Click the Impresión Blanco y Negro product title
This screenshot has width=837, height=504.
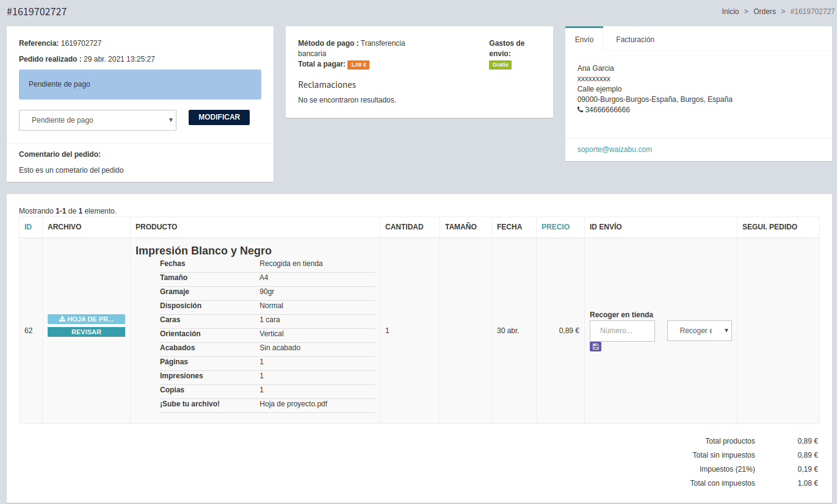[x=203, y=251]
